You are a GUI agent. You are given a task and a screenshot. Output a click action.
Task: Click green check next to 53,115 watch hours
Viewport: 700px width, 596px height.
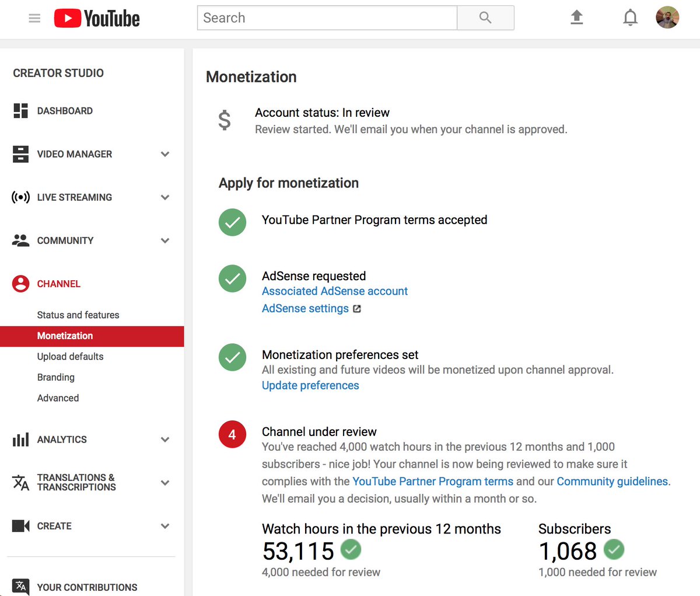pyautogui.click(x=351, y=549)
